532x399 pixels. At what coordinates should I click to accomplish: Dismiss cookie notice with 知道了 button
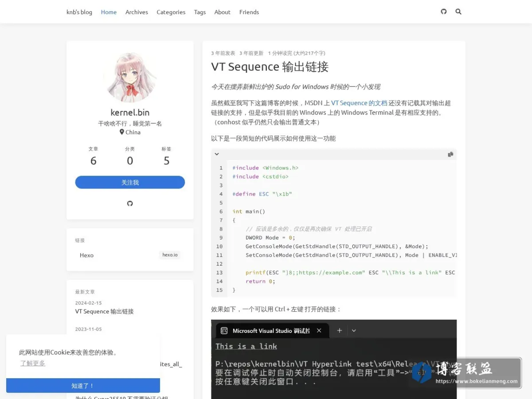[x=83, y=386]
